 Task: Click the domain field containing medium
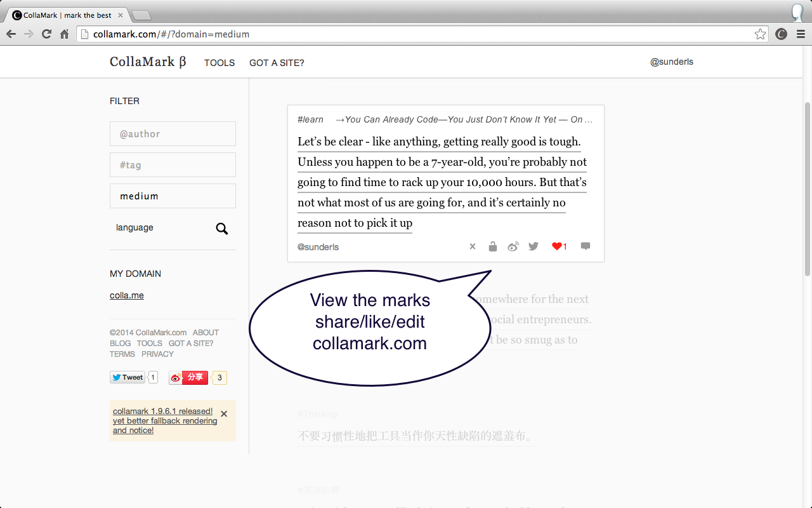(173, 196)
